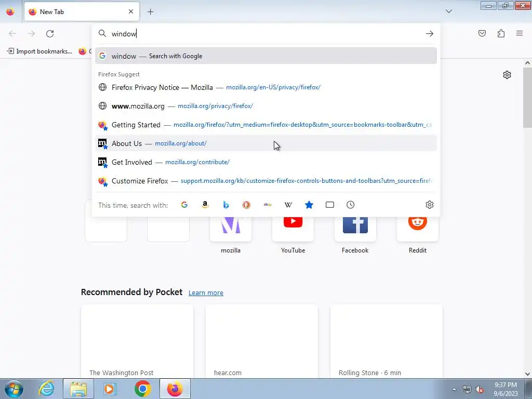532x399 pixels.
Task: Search this time with Wikipedia icon
Action: pyautogui.click(x=288, y=205)
